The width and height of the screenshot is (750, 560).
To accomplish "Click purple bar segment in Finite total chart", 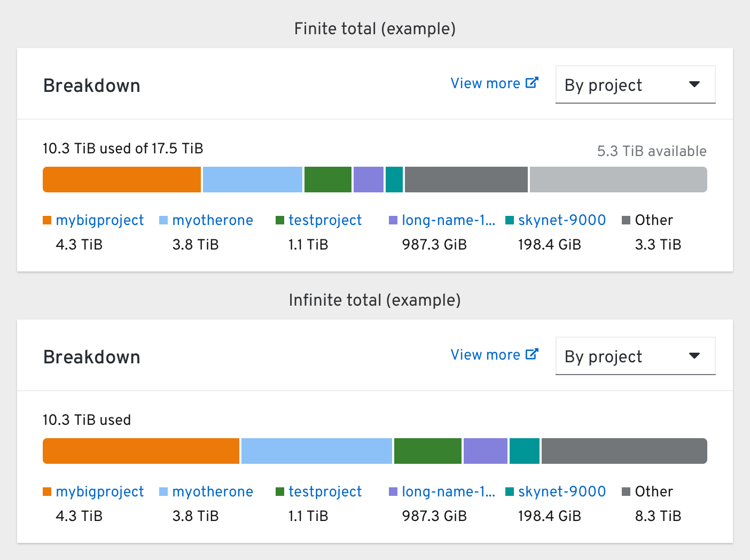I will click(369, 180).
